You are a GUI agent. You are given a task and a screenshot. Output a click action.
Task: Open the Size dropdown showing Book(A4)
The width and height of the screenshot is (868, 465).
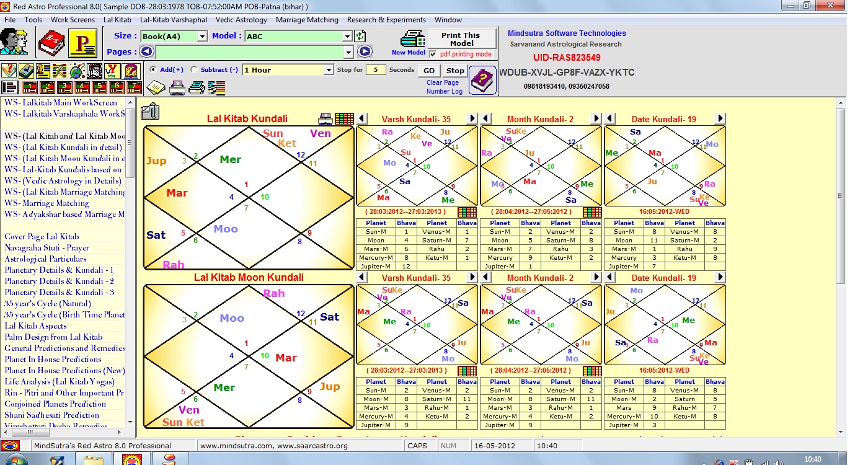(174, 37)
